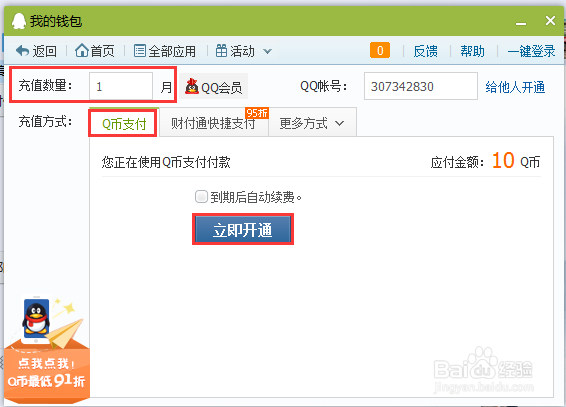Click the back arrow 返回 icon

pos(22,51)
